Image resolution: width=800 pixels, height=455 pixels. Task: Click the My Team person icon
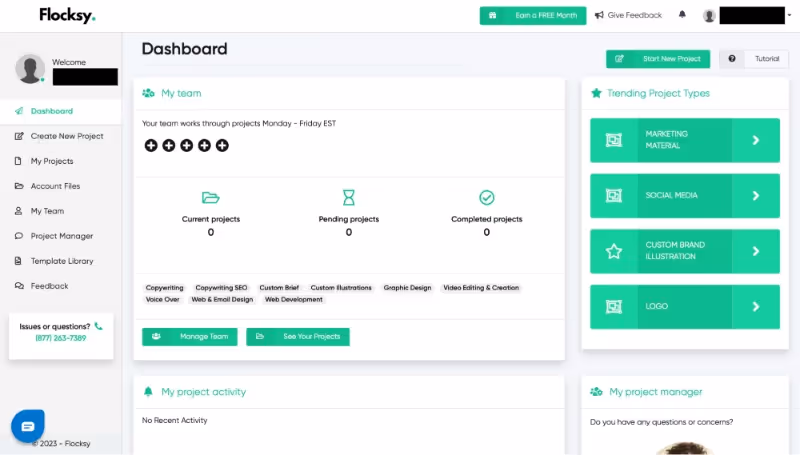(x=18, y=211)
